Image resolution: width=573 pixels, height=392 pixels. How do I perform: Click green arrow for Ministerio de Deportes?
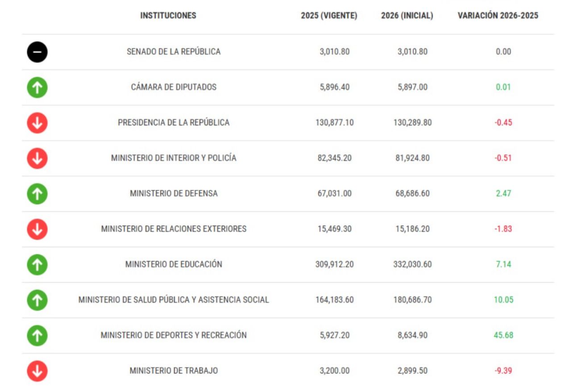click(x=37, y=335)
